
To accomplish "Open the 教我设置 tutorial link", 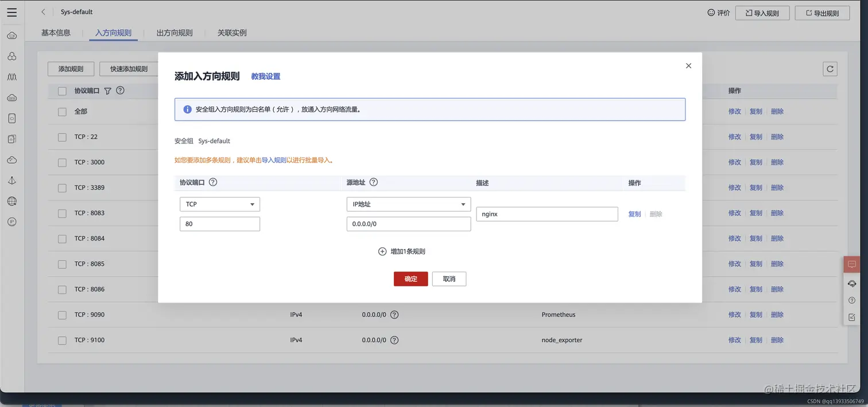I will click(x=266, y=76).
